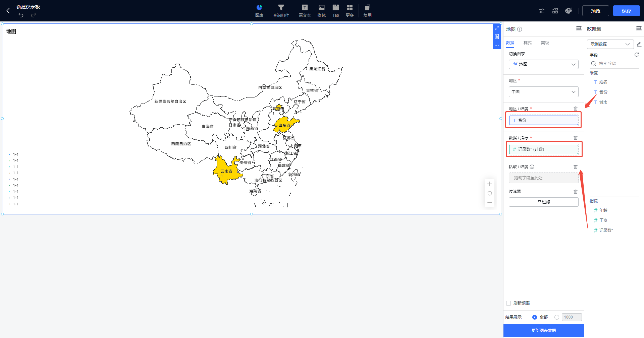
Task: Select the limited-rows radio next to 1000
Action: (557, 317)
